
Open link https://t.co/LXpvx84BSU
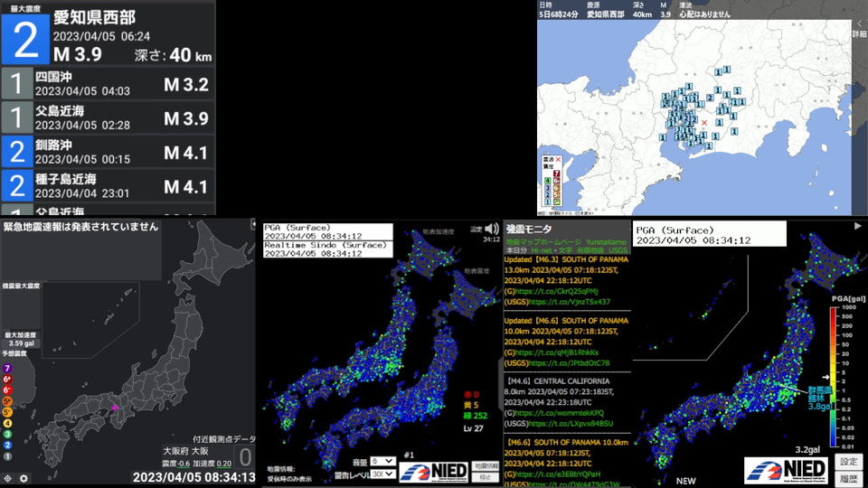tap(571, 424)
